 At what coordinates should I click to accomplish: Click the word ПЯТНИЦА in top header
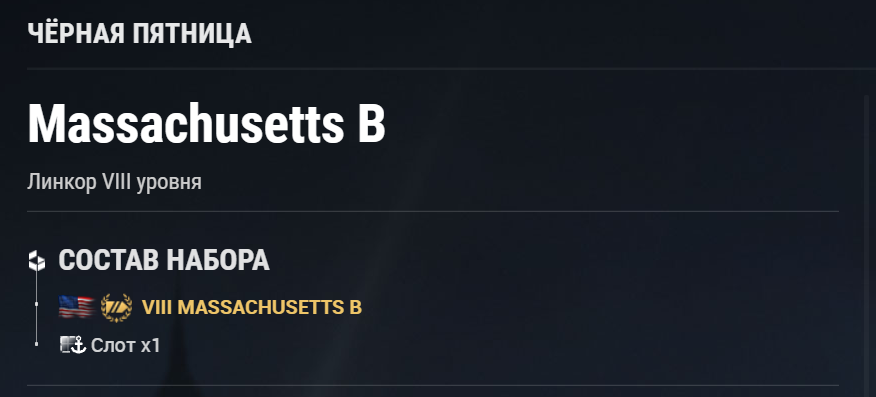pyautogui.click(x=192, y=35)
